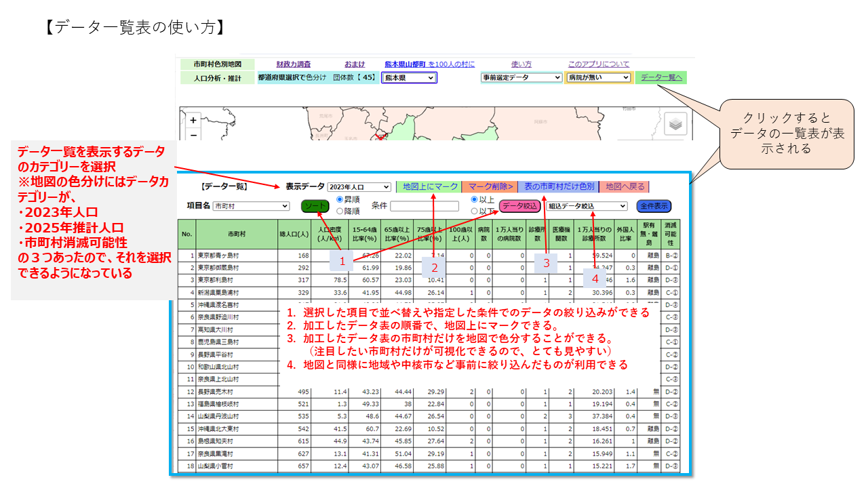Expand the 項目名 市町村 dropdown
Screen dimensions: 868x488
pyautogui.click(x=251, y=206)
